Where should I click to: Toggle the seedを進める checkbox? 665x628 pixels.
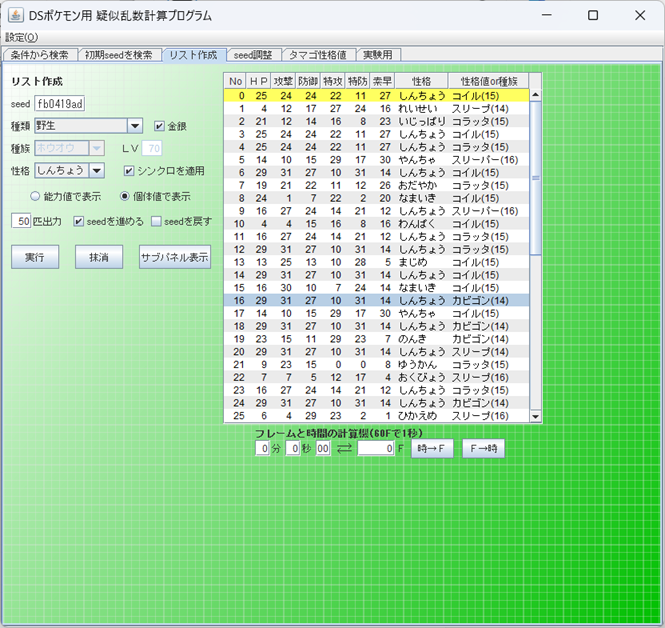78,221
